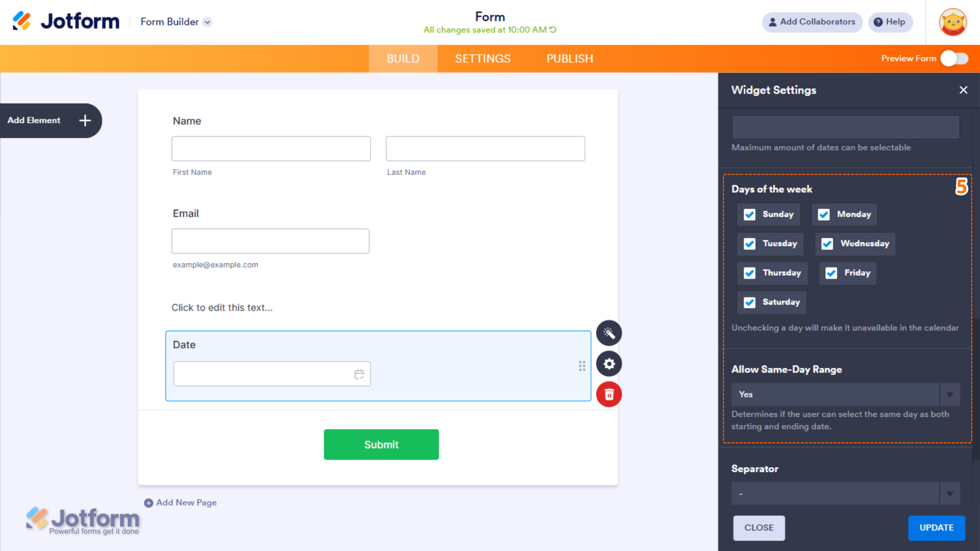The width and height of the screenshot is (980, 551).
Task: Click the Jotform logo at top left
Action: 65,21
